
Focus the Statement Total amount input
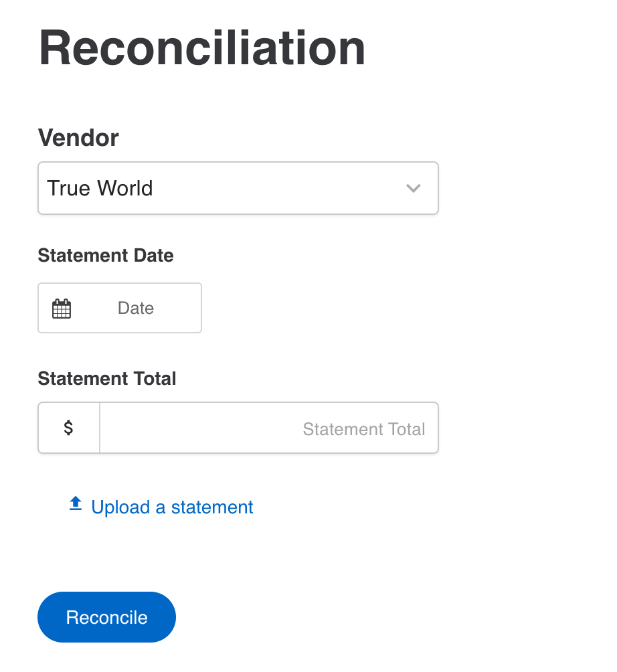tap(268, 427)
